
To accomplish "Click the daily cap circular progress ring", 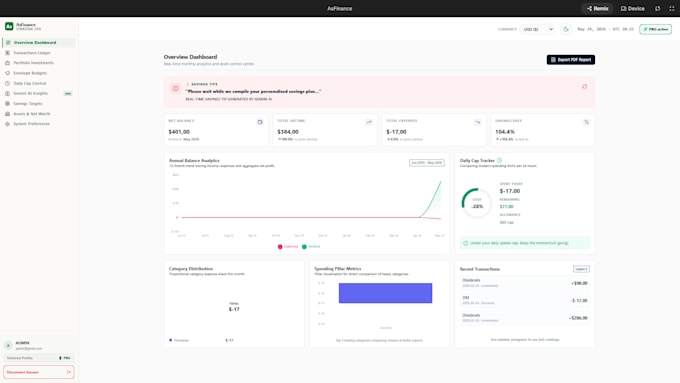I will pos(477,203).
